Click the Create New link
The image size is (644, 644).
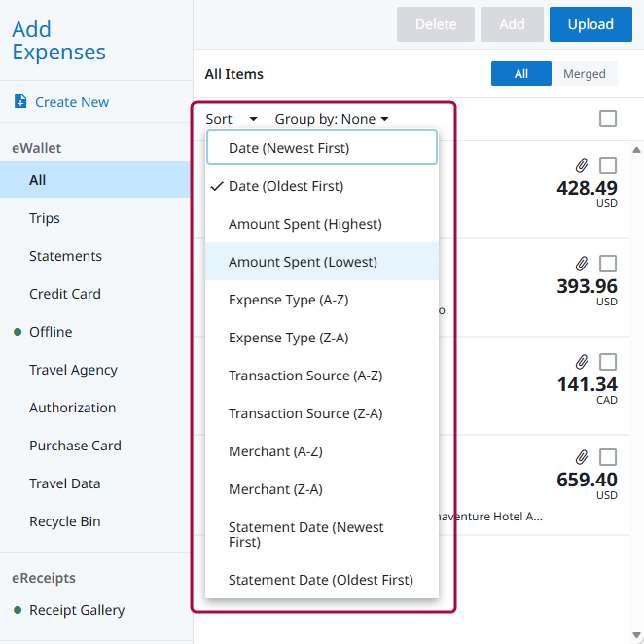pyautogui.click(x=72, y=102)
